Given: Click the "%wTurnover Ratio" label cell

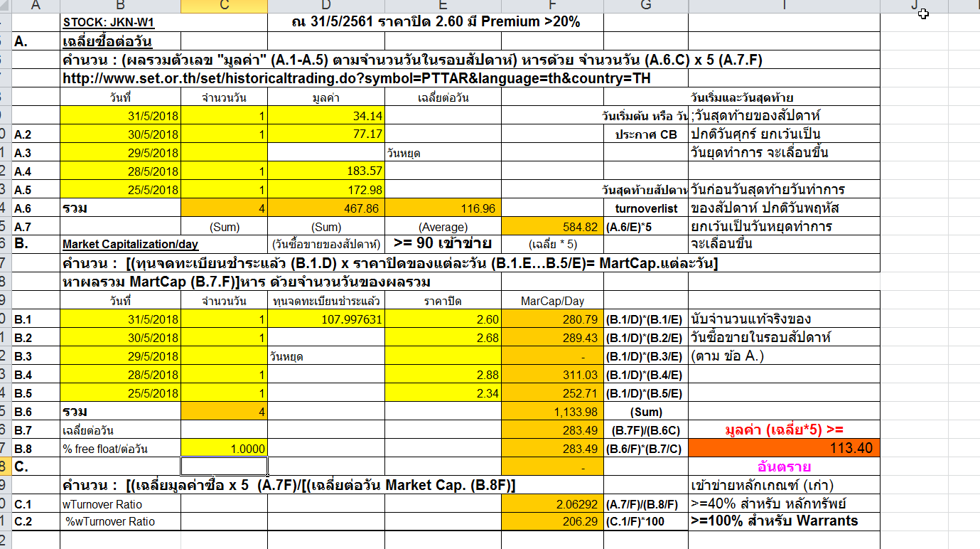Looking at the screenshot, I should point(121,521).
